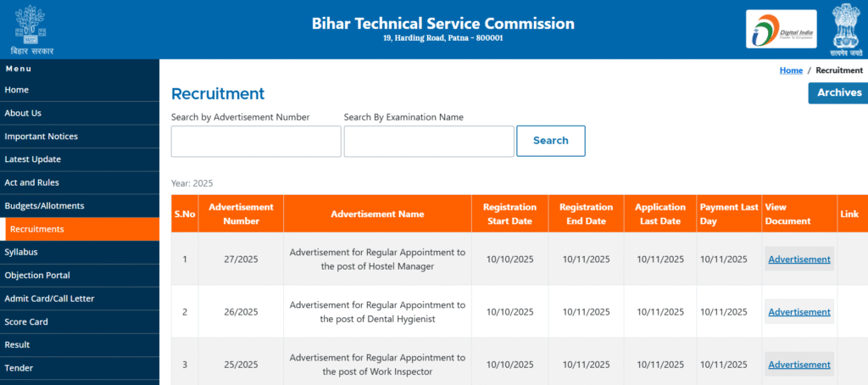Open Budgets/Allotments menu entry

44,206
